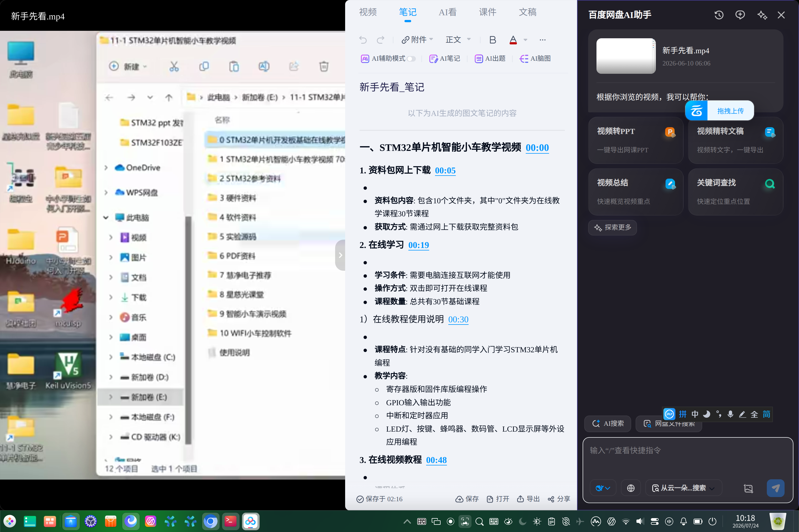
Task: Jump to timestamp 00:05 link
Action: click(x=445, y=170)
